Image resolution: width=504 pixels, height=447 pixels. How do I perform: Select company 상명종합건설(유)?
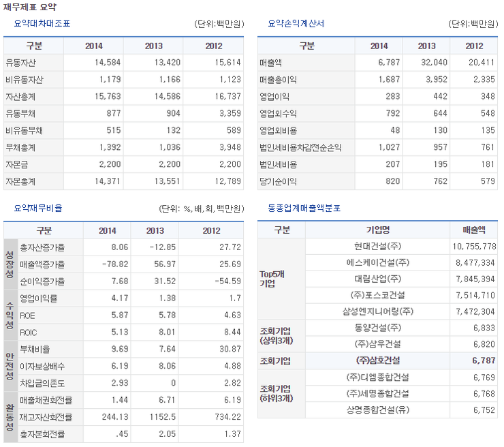(378, 410)
